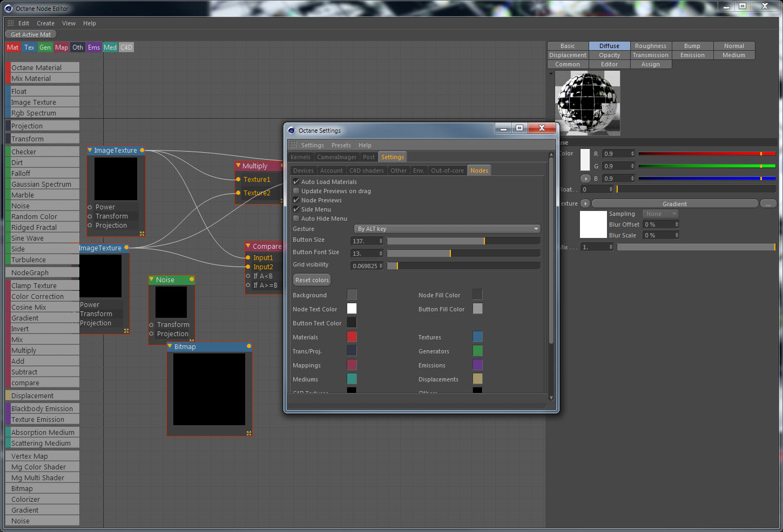Click the Reset colors button
This screenshot has width=783, height=532.
[x=312, y=280]
